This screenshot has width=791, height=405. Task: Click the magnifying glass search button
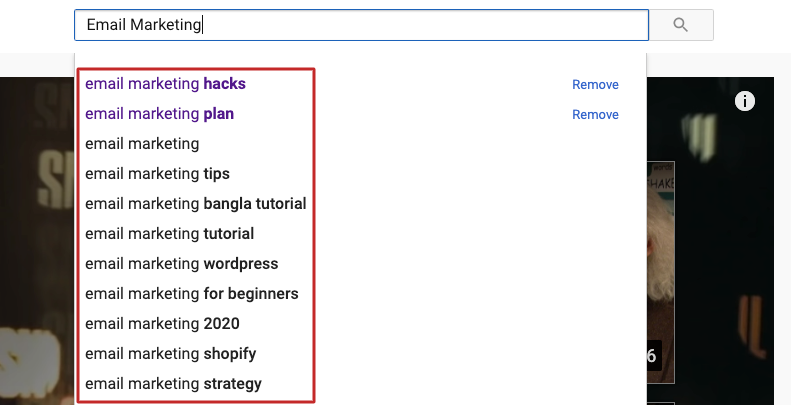point(681,25)
